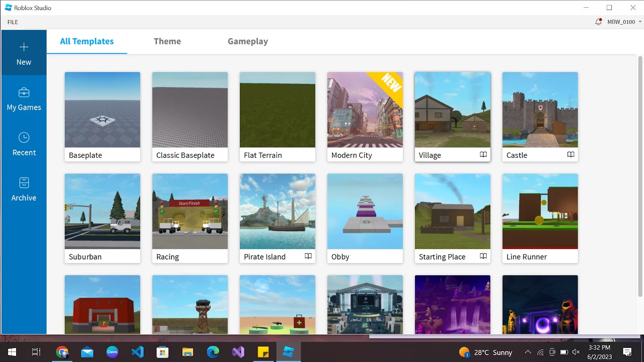The height and width of the screenshot is (362, 644).
Task: Open the MBW_0100 account dropdown
Action: point(621,22)
